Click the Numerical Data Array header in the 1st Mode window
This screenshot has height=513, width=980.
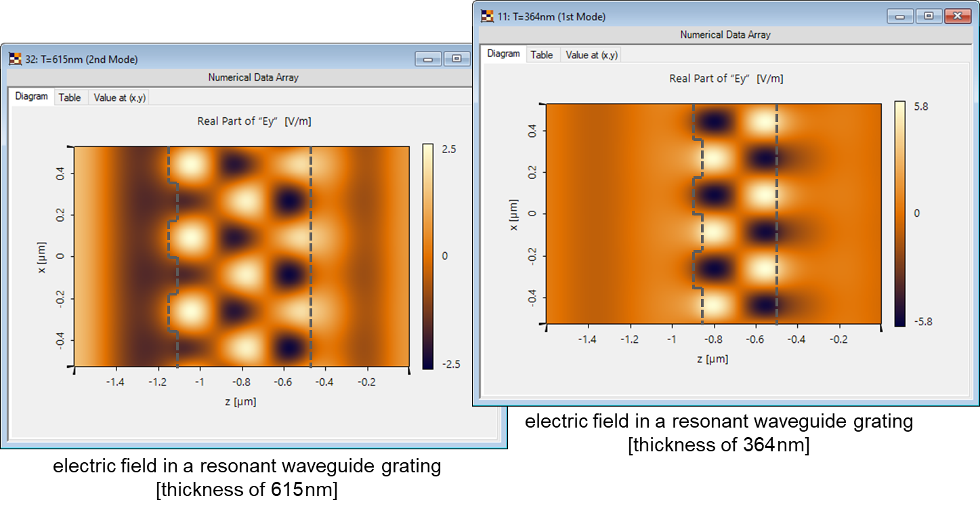[725, 34]
